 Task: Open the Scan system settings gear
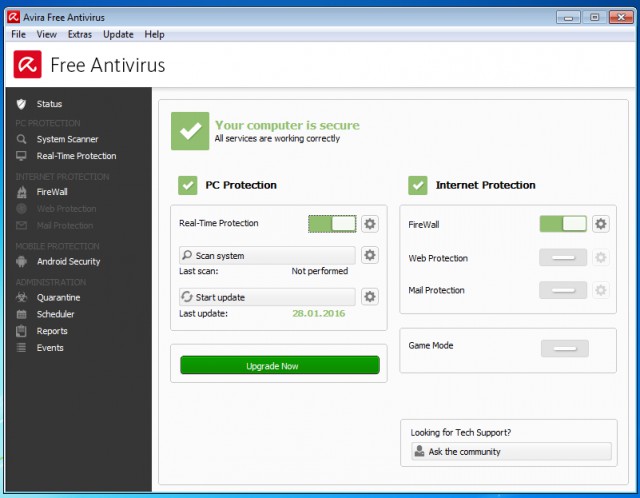370,255
